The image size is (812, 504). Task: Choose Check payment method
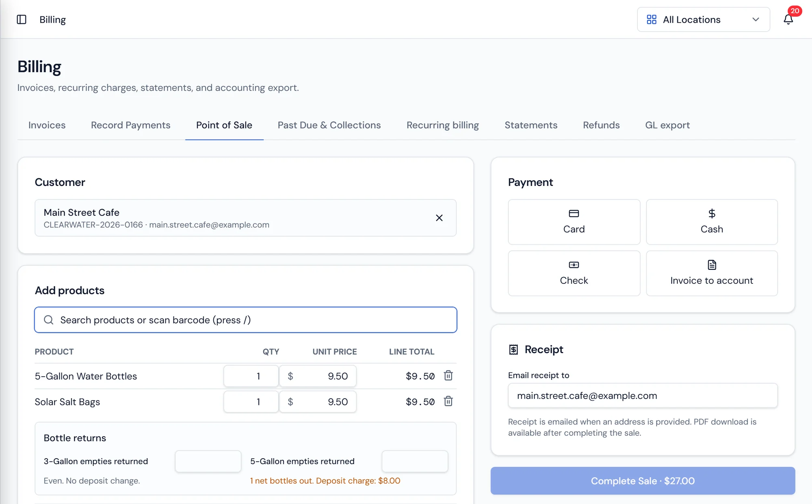click(574, 273)
